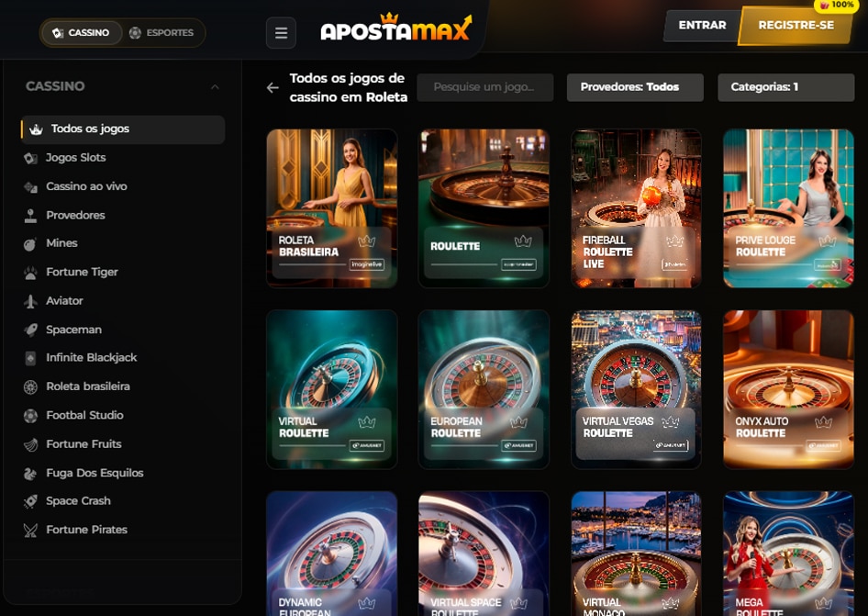
Task: Open the Virtual Monaco roulette thumbnail
Action: (636, 554)
